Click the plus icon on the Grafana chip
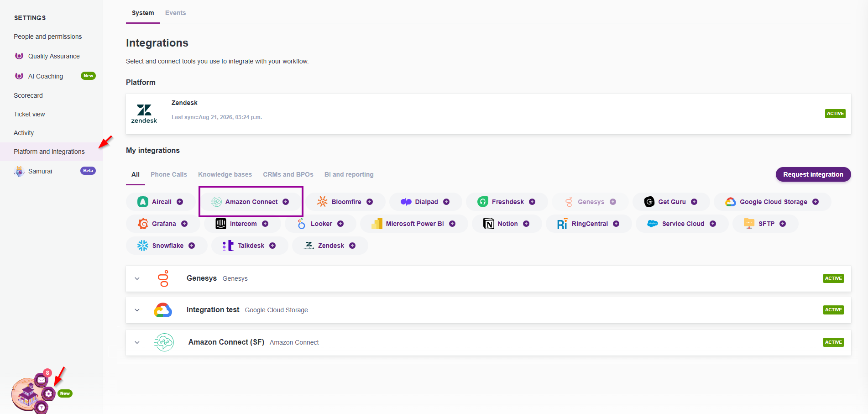Viewport: 868px width, 414px height. pyautogui.click(x=184, y=224)
